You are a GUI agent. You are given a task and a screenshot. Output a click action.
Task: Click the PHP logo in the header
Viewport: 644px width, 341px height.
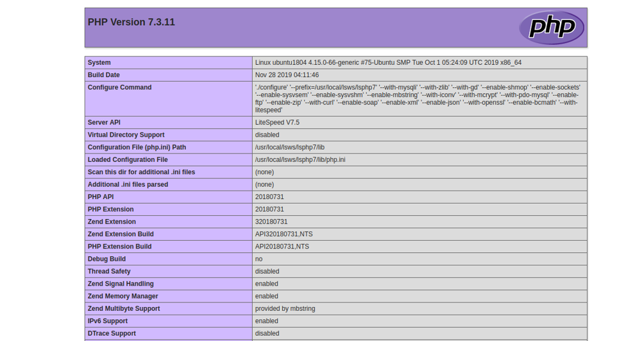pyautogui.click(x=552, y=27)
